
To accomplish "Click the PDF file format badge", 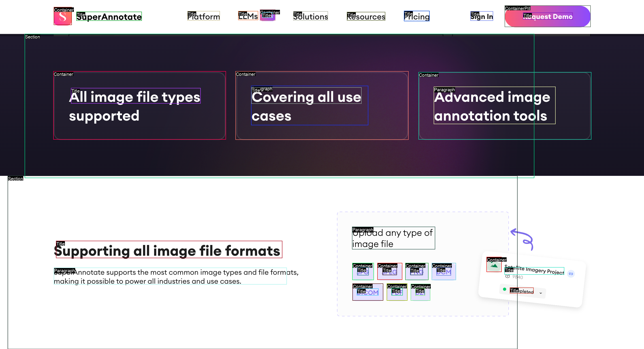I will point(397,292).
